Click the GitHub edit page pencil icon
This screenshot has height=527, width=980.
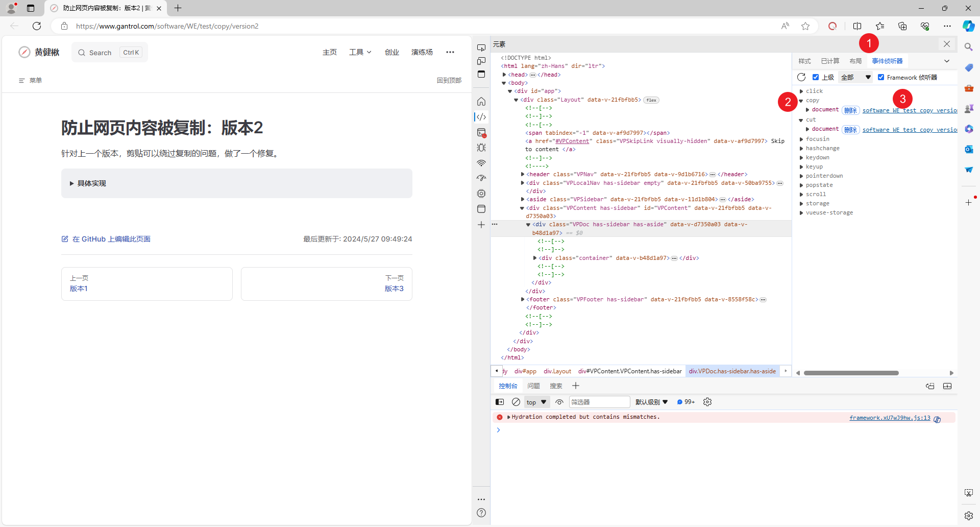pyautogui.click(x=65, y=239)
